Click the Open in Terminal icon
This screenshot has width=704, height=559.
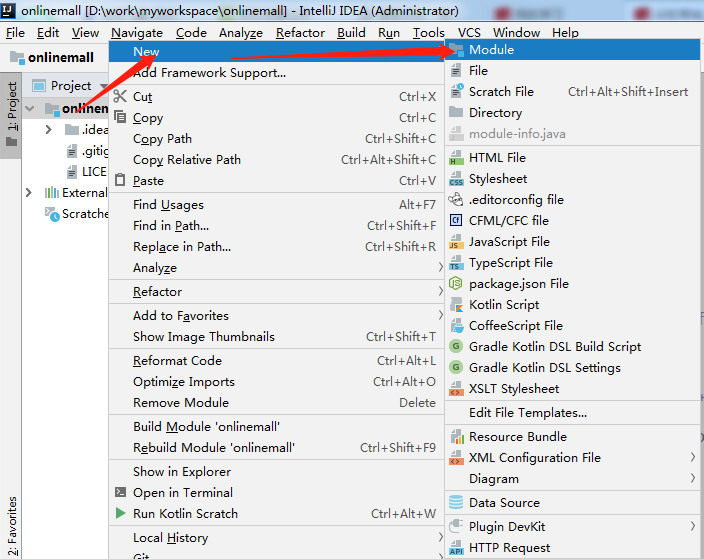point(120,492)
